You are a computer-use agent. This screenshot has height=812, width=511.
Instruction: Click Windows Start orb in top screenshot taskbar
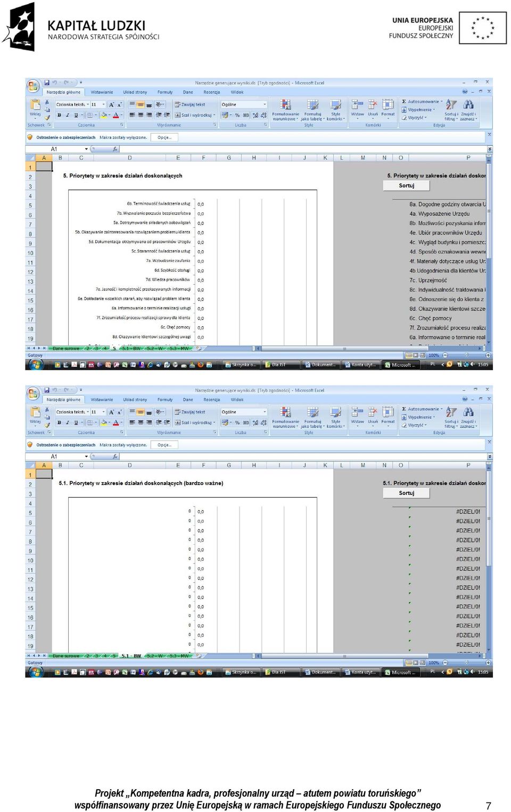tap(35, 364)
